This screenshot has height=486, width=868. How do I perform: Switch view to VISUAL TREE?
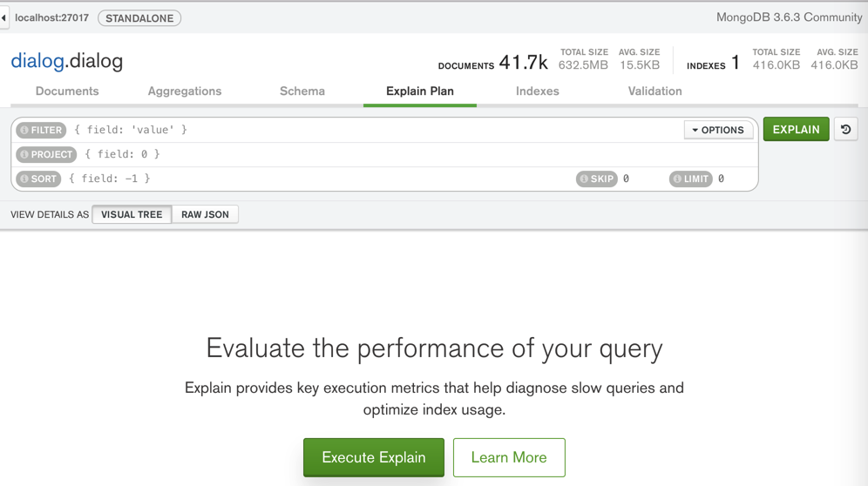click(132, 214)
